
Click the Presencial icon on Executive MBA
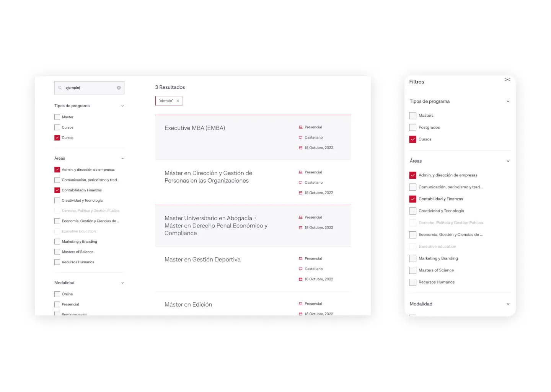coord(301,127)
